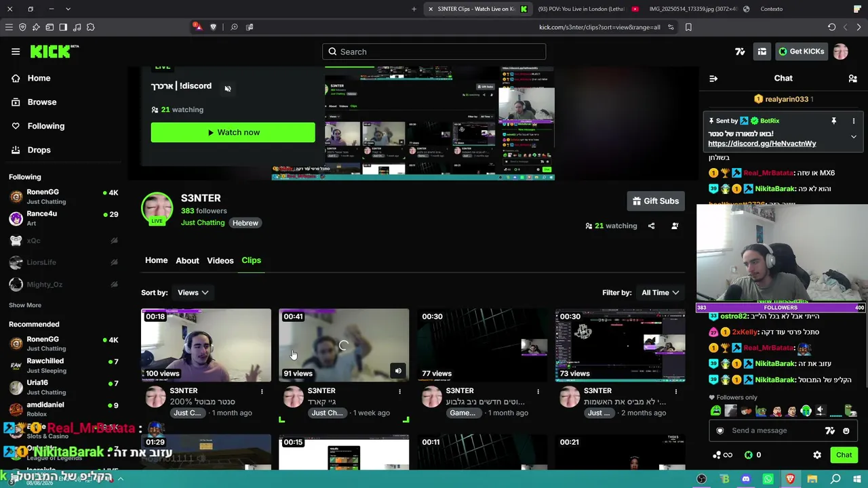
Task: Open the Filter by All Time dropdown
Action: [x=660, y=293]
